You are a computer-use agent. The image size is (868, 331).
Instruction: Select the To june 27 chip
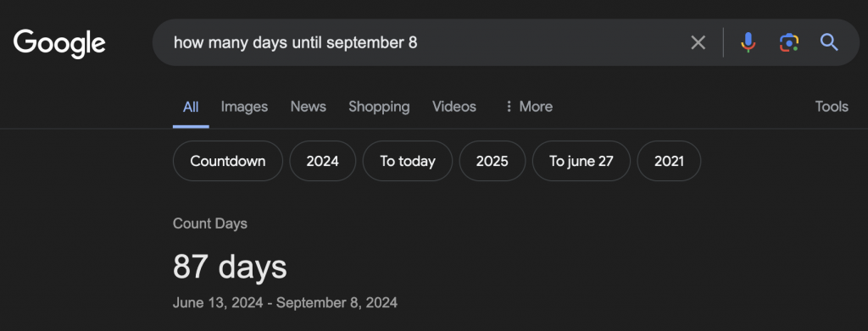point(581,161)
